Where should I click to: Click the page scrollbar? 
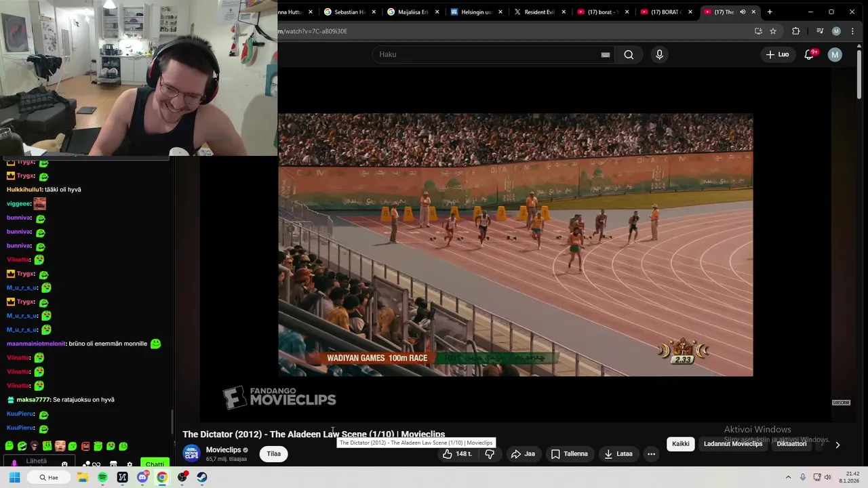tap(859, 75)
